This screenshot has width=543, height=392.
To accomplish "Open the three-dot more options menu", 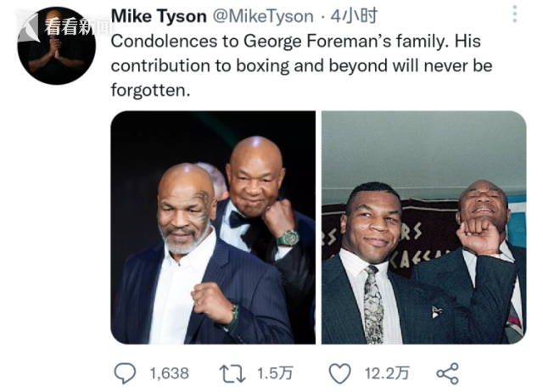I will [515, 14].
